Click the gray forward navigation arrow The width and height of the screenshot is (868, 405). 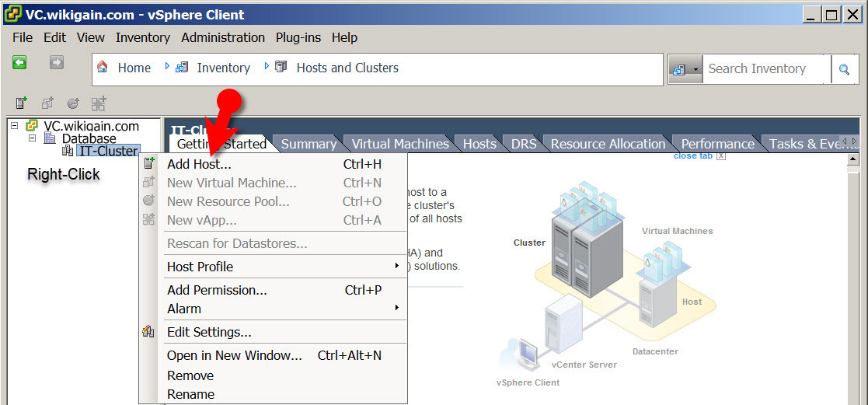(x=57, y=62)
